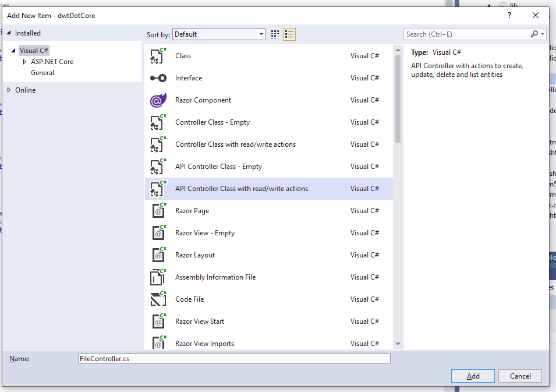Screen dimensions: 556x392
Task: Click the Add button
Action: pyautogui.click(x=473, y=376)
